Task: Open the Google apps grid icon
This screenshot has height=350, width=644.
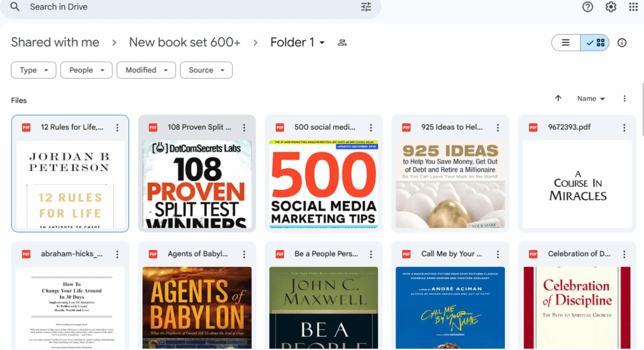Action: 633,7
